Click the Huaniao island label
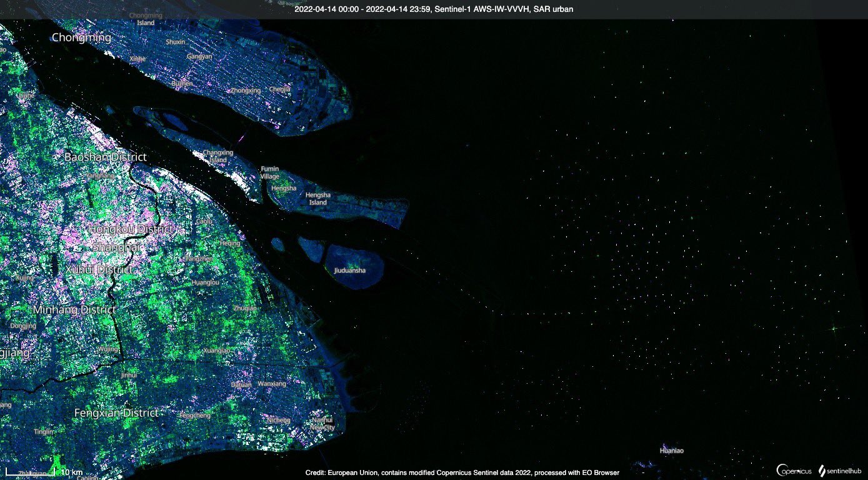 pos(672,451)
